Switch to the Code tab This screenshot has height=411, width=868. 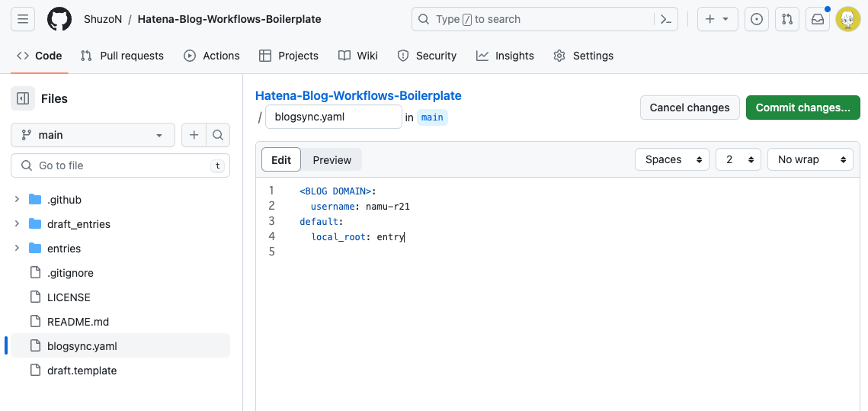[40, 56]
